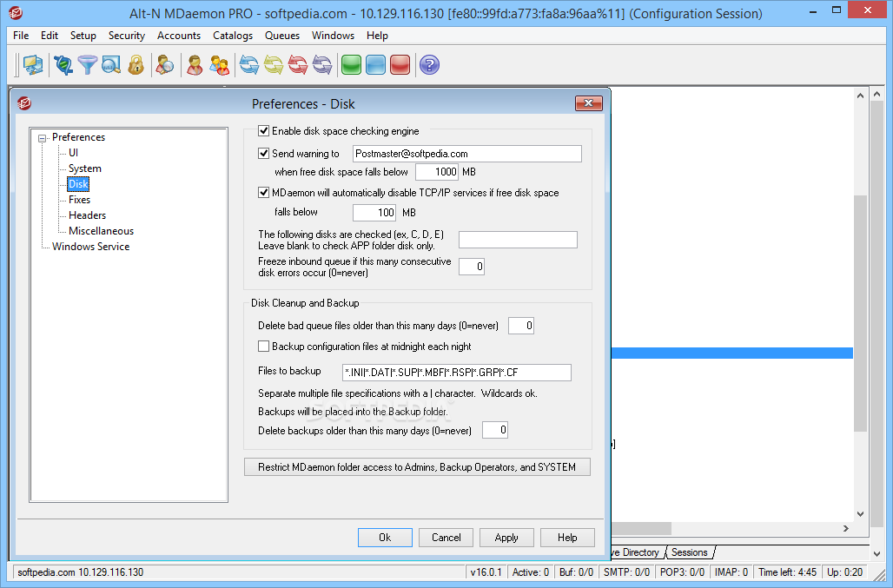The width and height of the screenshot is (893, 588).
Task: Open the Accounts menu
Action: point(179,36)
